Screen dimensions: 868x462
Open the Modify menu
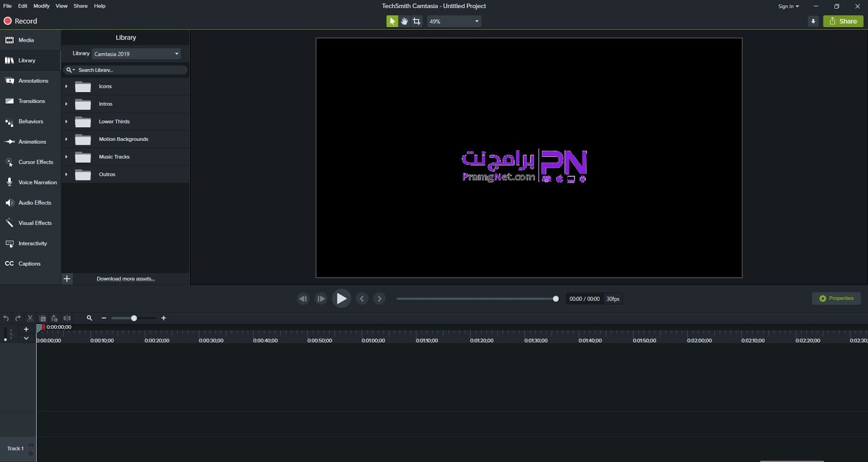42,6
